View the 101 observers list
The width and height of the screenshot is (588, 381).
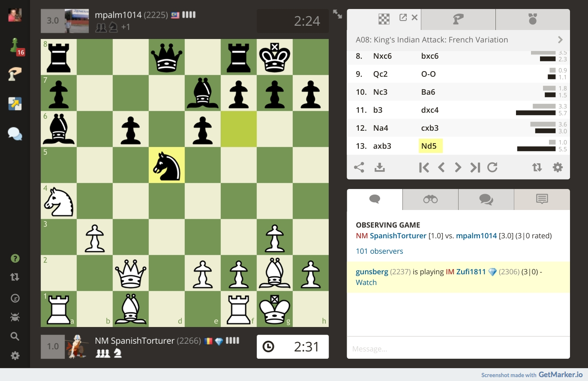coord(379,251)
